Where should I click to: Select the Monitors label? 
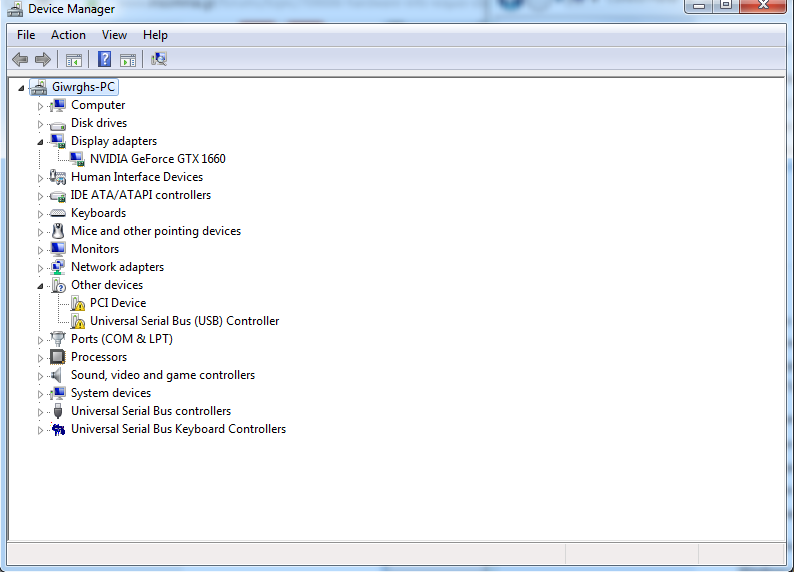[x=95, y=249]
